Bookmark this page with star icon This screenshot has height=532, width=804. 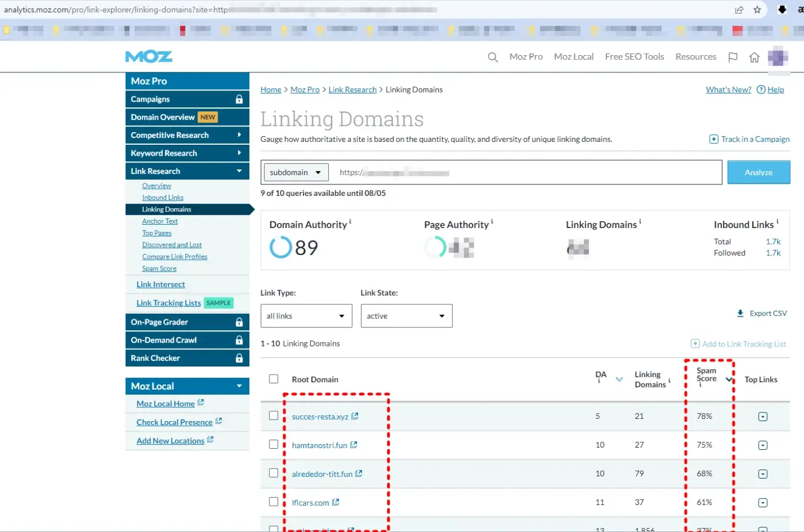(757, 10)
